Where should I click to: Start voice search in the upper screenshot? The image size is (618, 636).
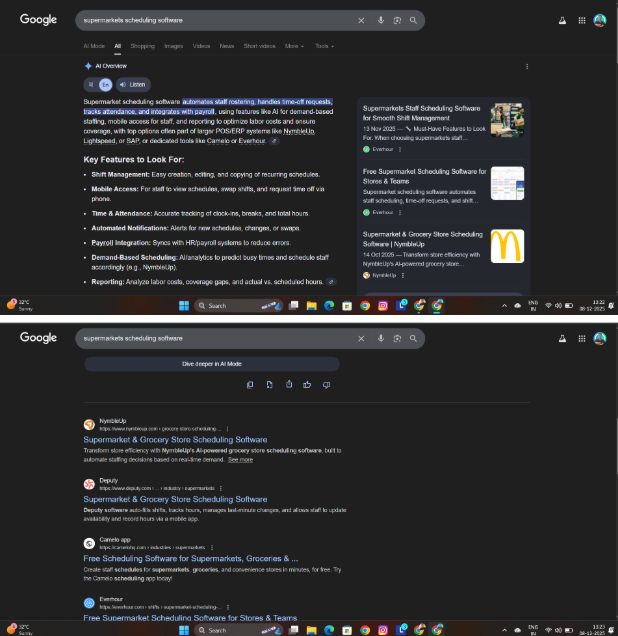click(x=381, y=20)
